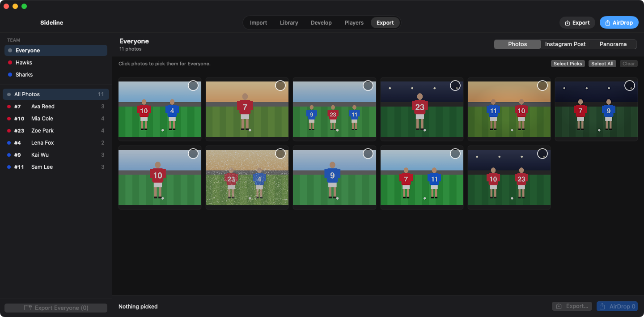Filter by player #11 Sam Lee

[56, 167]
